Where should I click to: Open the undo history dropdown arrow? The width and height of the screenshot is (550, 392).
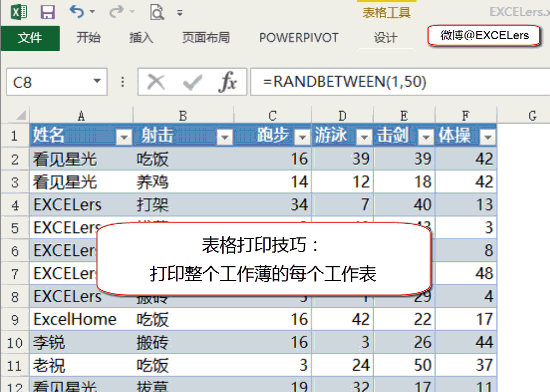(92, 12)
